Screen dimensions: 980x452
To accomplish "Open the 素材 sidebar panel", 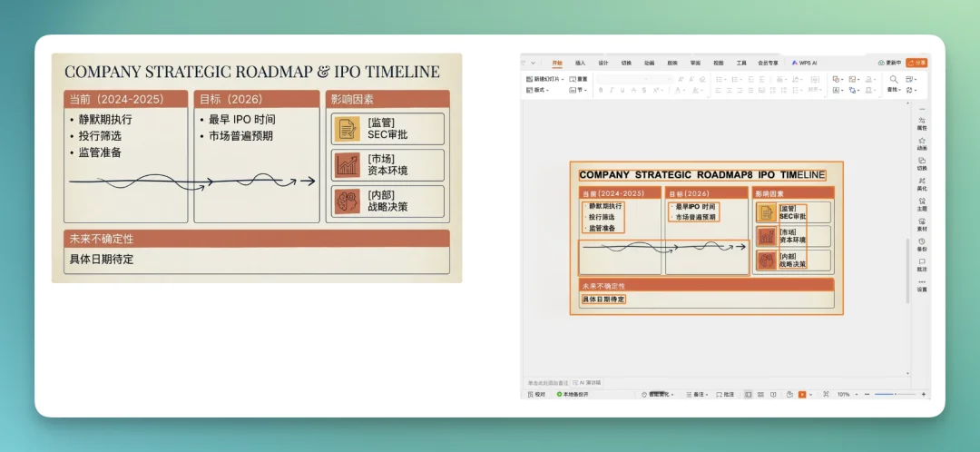I will click(922, 224).
